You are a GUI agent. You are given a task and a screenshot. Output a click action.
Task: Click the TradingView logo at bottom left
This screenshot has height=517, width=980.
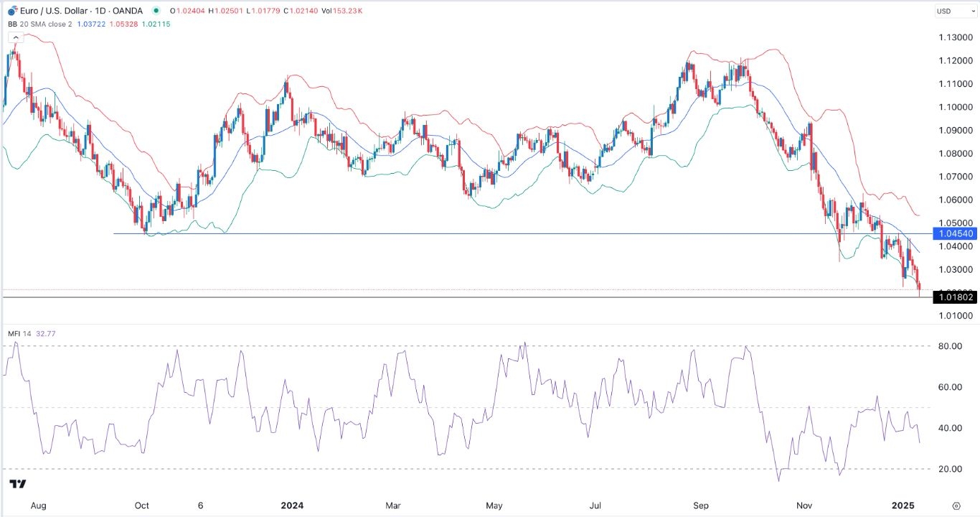(x=17, y=484)
